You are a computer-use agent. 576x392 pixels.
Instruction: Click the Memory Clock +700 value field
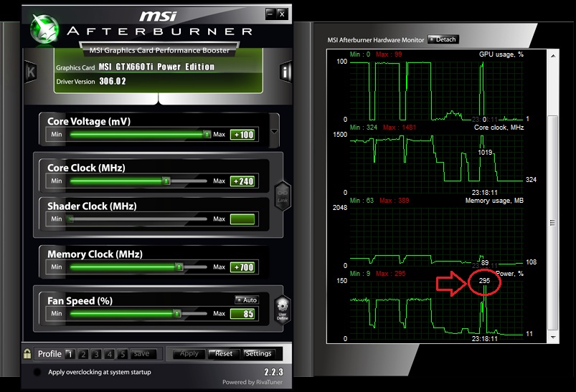coord(242,267)
